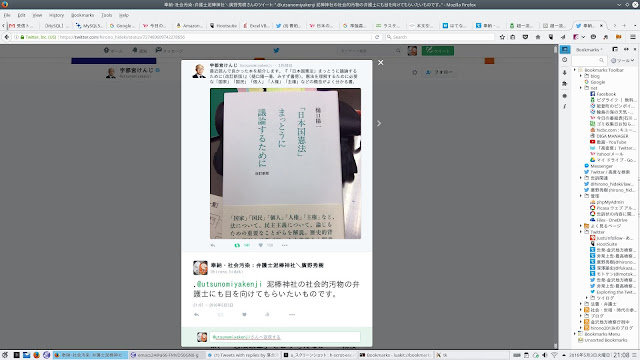Open the Facebook bookmark

(603, 94)
